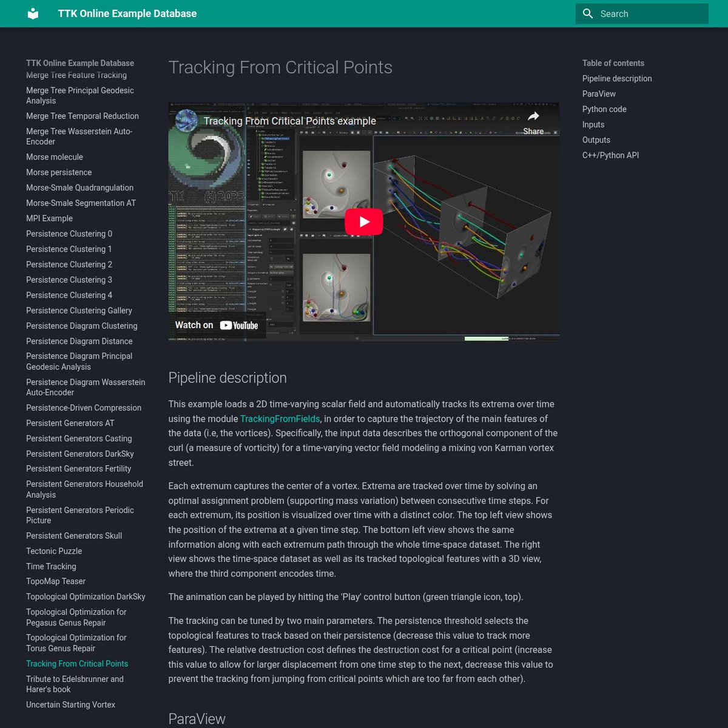
Task: Open Persistent Generators Casting
Action: [x=79, y=438]
